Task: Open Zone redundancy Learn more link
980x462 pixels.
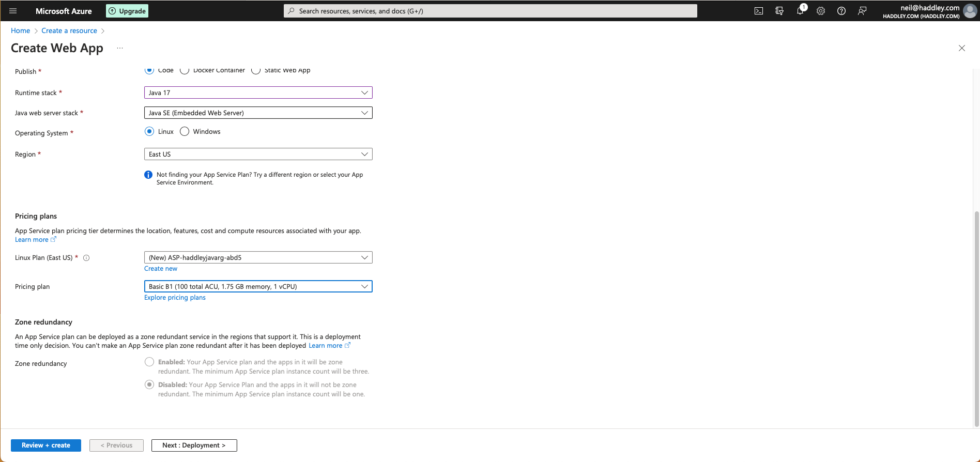Action: pos(329,346)
